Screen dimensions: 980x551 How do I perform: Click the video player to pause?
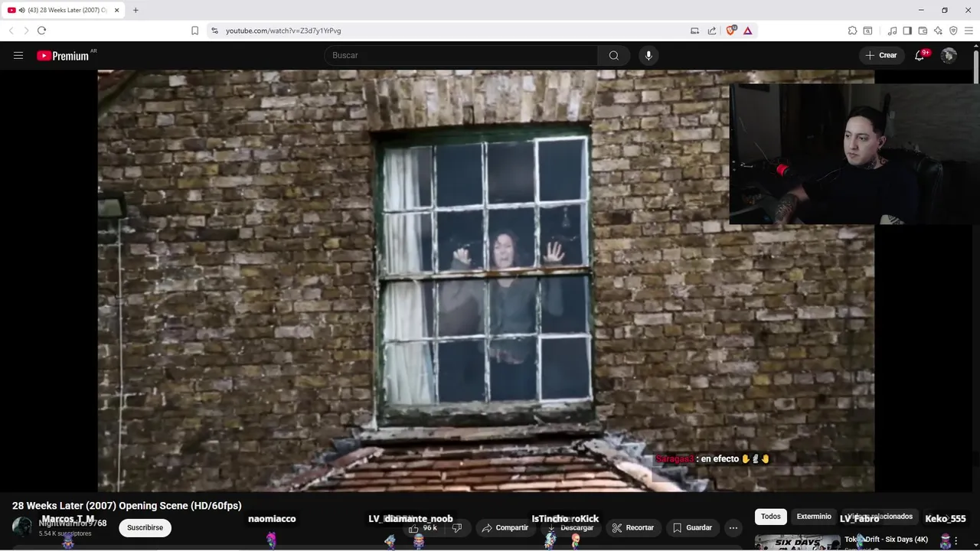tap(485, 280)
